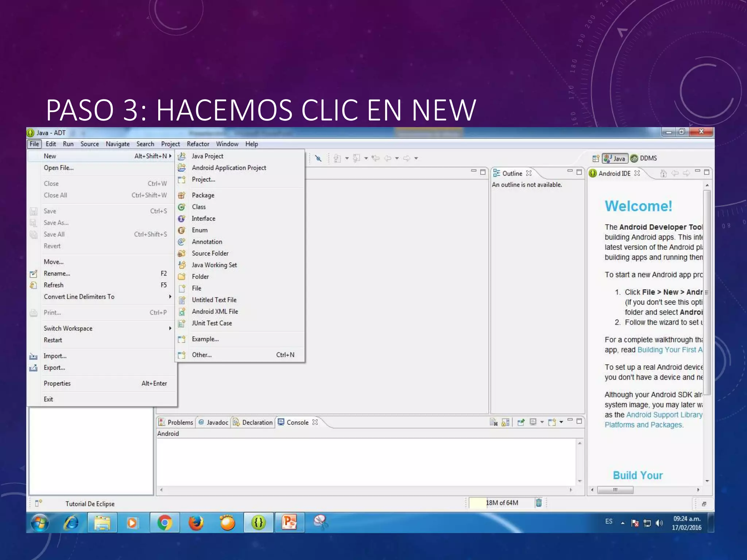Open the Previous Annotation dropdown arrow
This screenshot has width=747, height=560.
[x=366, y=158]
